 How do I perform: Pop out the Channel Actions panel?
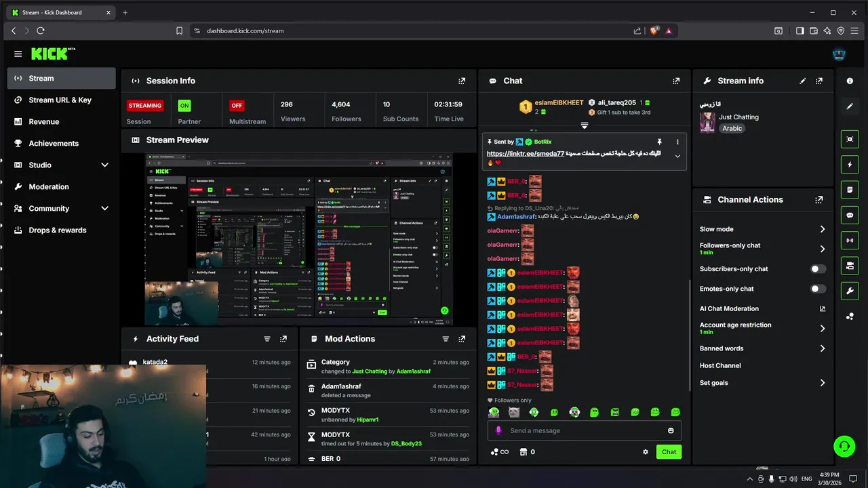[x=819, y=200]
